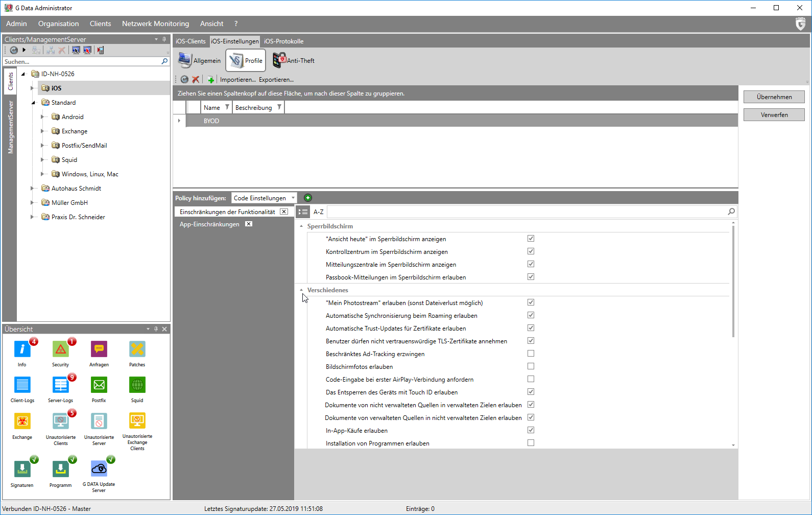Collapse the ID-NH-0526 tree node

[x=23, y=74]
